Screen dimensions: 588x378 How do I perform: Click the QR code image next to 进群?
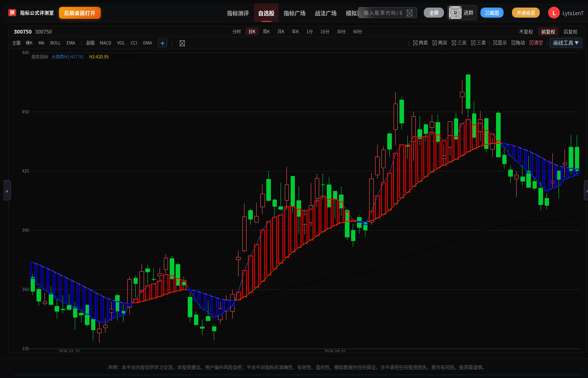click(x=455, y=13)
